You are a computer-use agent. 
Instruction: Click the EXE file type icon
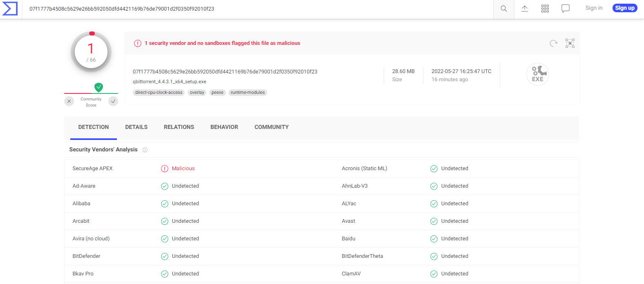tap(538, 74)
